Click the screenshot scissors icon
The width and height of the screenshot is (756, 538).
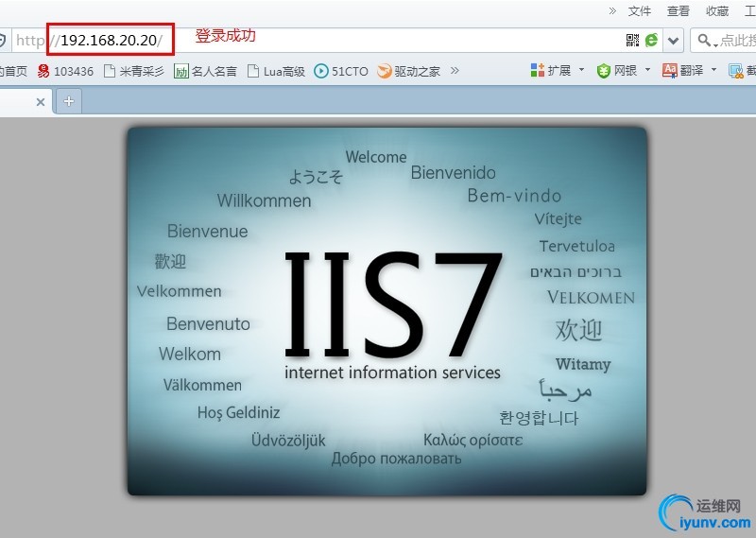click(x=736, y=72)
